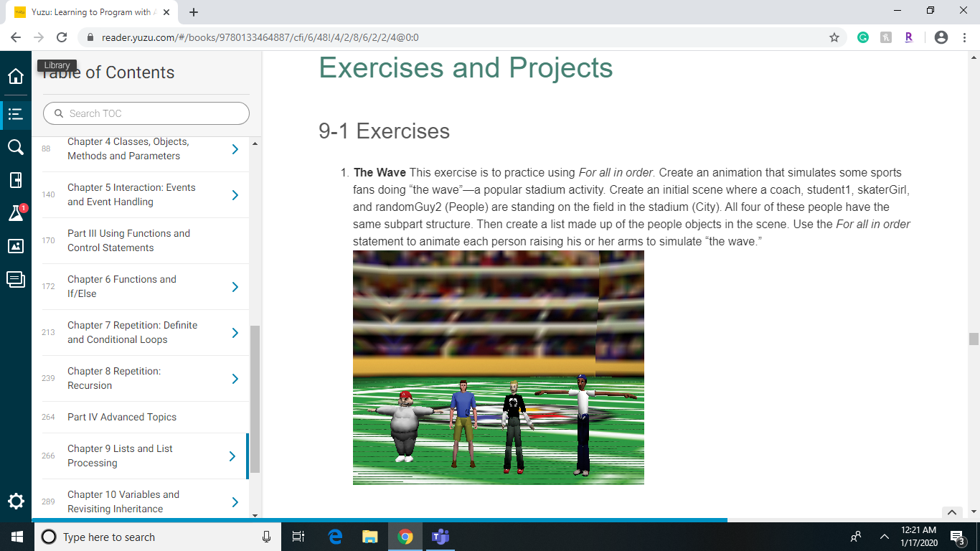The width and height of the screenshot is (980, 551).
Task: Click the Rakuten extension icon
Action: click(908, 36)
